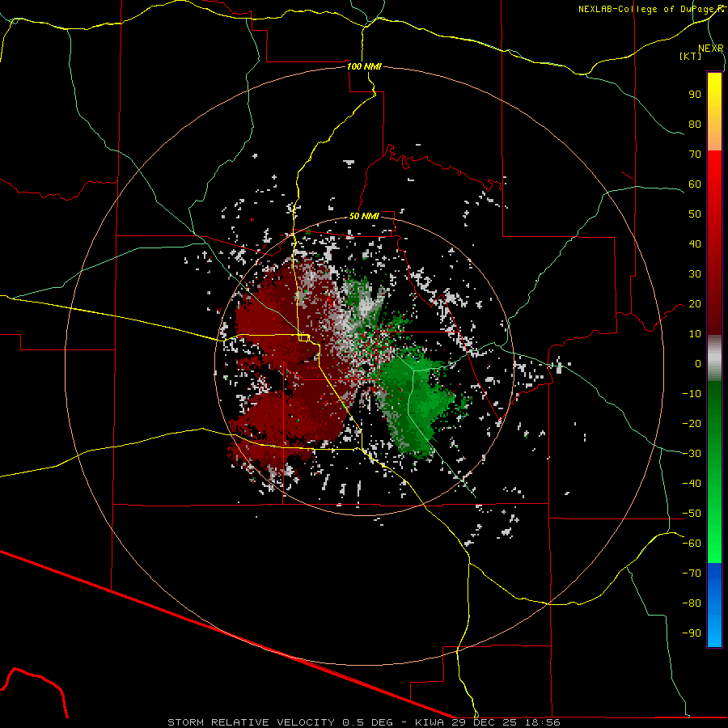Click the 100 NMI range ring label
Viewport: 728px width, 728px height.
pos(364,66)
